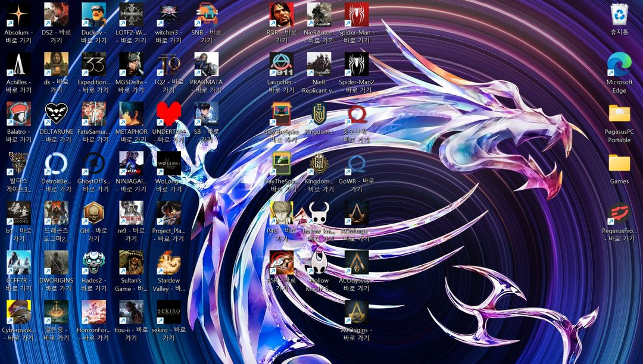Select the HorizonFor... shortcut
The height and width of the screenshot is (364, 643).
tap(93, 312)
